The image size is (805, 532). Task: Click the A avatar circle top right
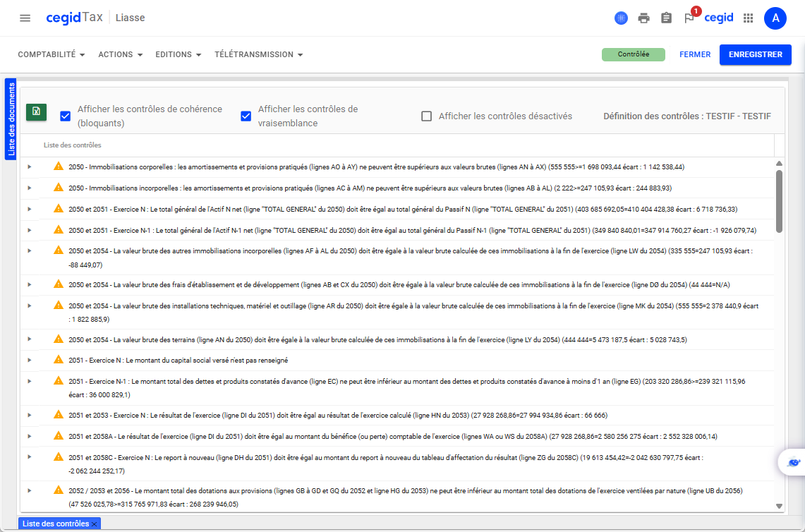(775, 18)
